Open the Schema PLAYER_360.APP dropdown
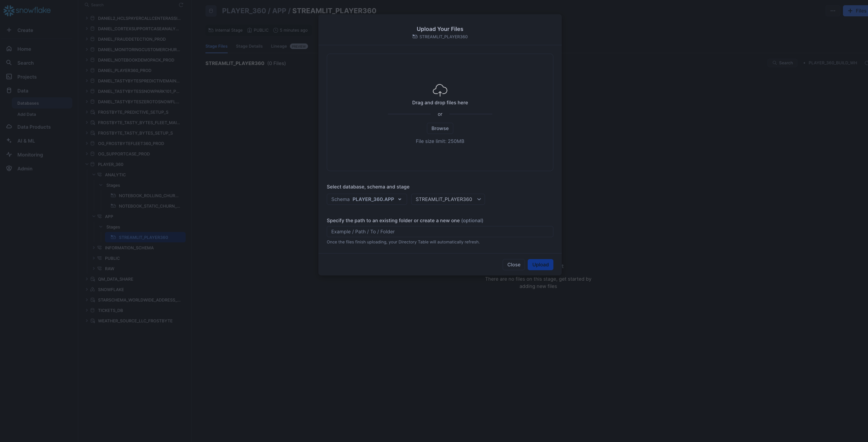The image size is (868, 442). [x=366, y=199]
